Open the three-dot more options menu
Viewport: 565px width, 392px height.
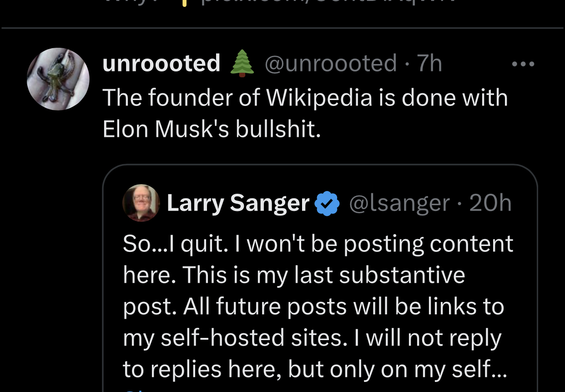click(x=523, y=64)
